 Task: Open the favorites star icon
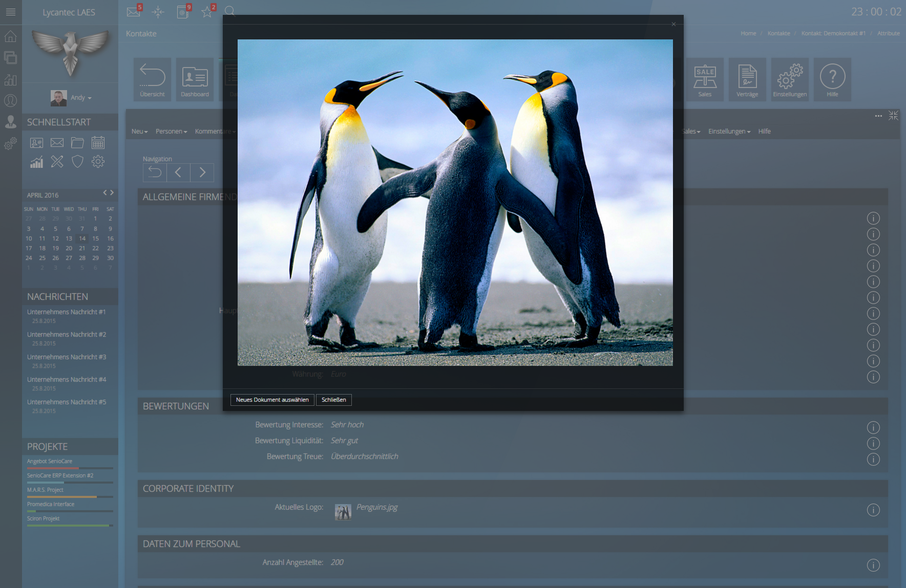pyautogui.click(x=208, y=11)
